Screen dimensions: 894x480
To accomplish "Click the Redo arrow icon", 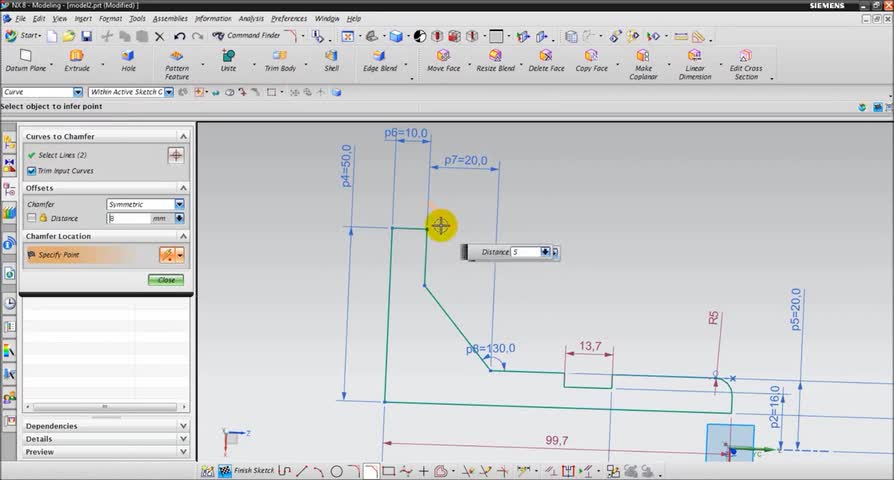I will [x=197, y=36].
